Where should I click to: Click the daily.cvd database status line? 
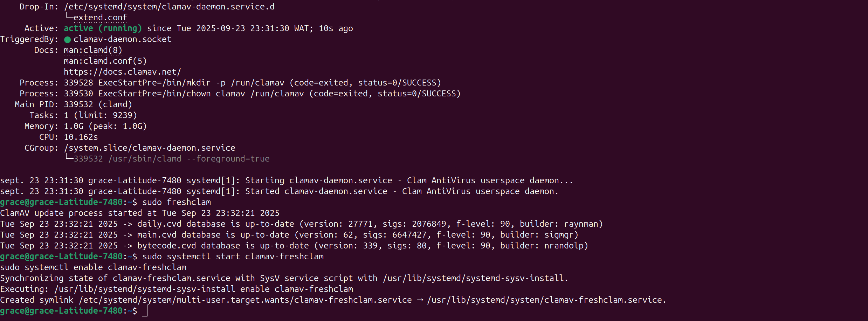tap(301, 224)
